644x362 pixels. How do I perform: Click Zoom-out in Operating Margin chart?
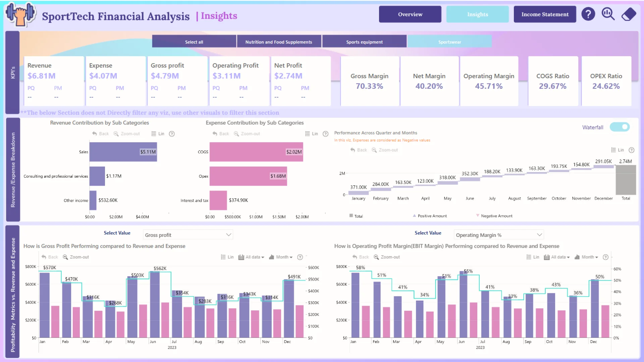point(387,257)
